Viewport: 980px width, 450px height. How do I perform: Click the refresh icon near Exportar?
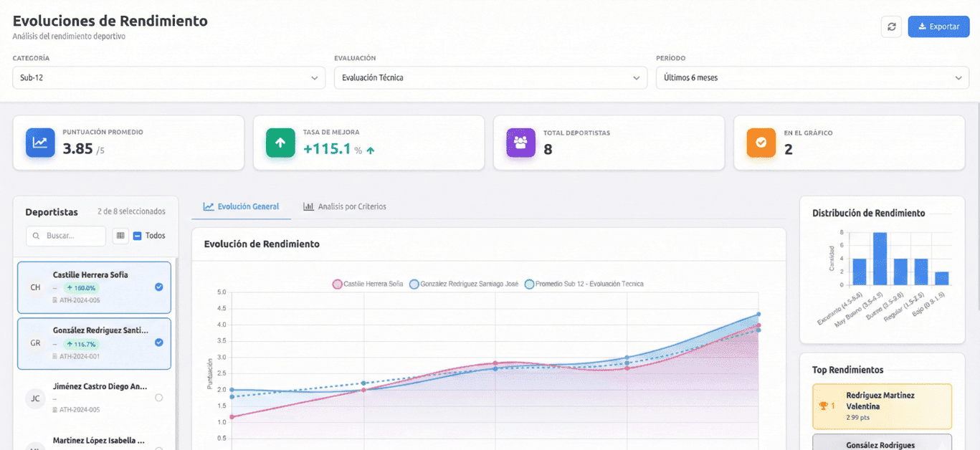[x=891, y=26]
